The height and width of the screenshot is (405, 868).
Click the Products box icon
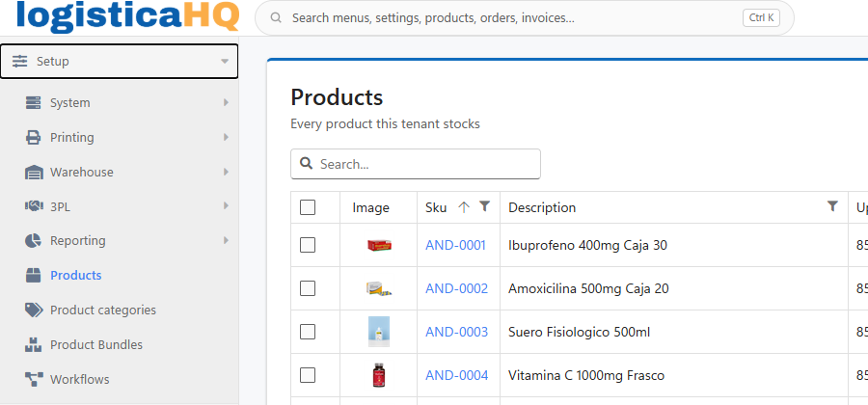tap(33, 275)
